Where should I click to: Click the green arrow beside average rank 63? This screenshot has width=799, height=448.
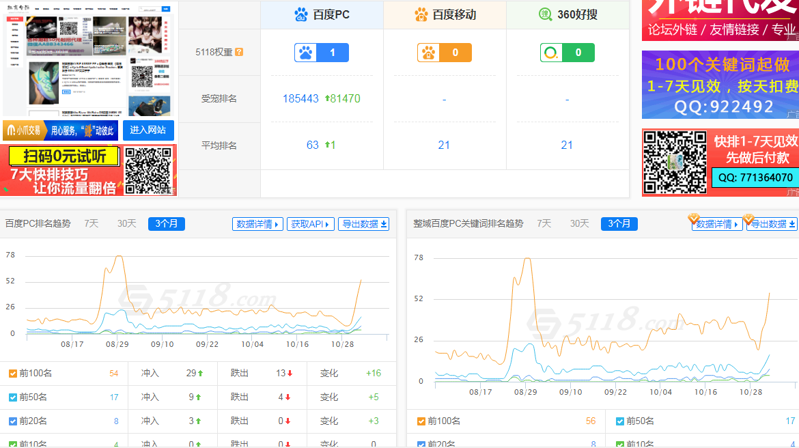click(x=327, y=145)
